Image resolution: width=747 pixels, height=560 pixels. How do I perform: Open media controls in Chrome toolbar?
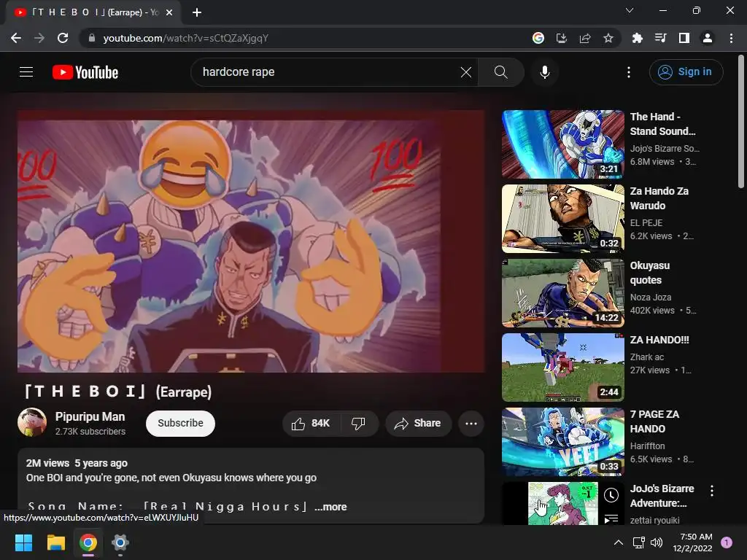tap(661, 38)
